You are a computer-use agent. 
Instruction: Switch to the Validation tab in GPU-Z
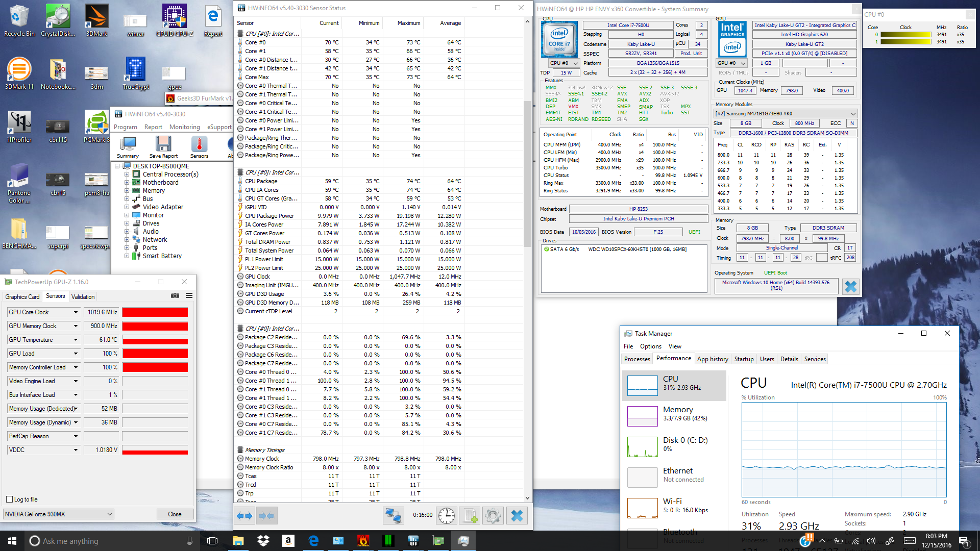pyautogui.click(x=83, y=297)
